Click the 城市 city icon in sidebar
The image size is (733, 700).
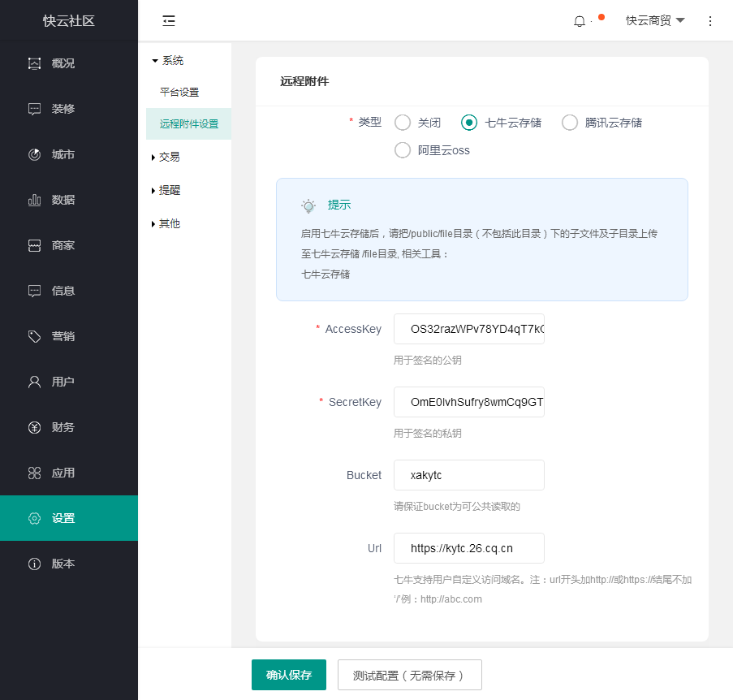[x=34, y=154]
